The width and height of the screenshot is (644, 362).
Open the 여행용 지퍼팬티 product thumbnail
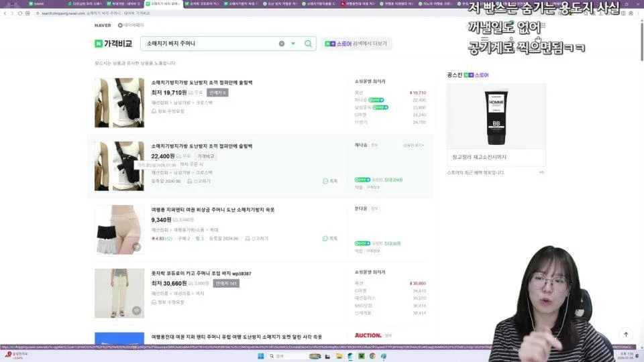click(119, 230)
